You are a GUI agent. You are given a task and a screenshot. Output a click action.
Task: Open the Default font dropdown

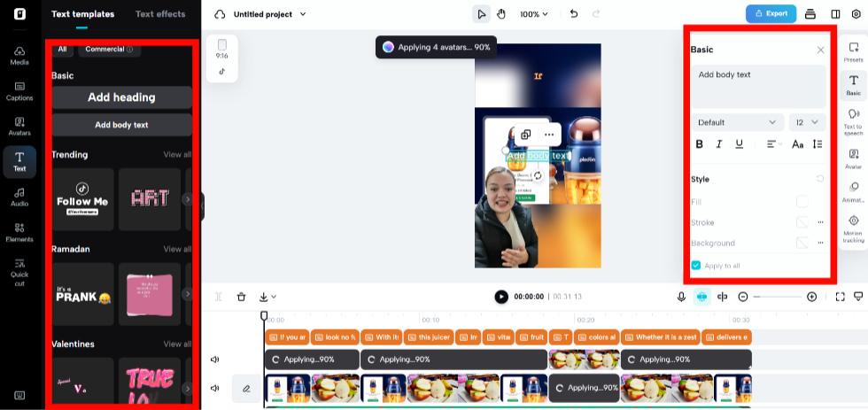(x=737, y=122)
